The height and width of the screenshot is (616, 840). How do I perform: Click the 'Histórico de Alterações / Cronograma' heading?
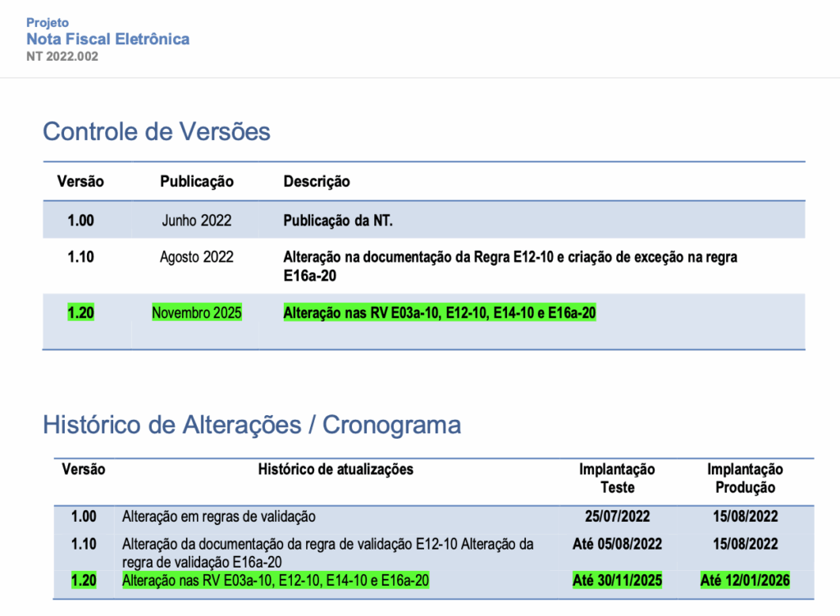point(251,425)
